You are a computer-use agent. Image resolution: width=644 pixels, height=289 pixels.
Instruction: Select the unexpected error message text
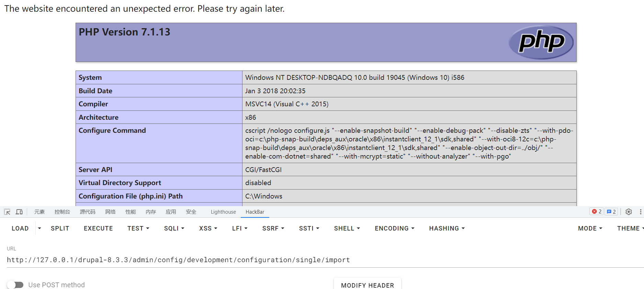click(x=145, y=9)
